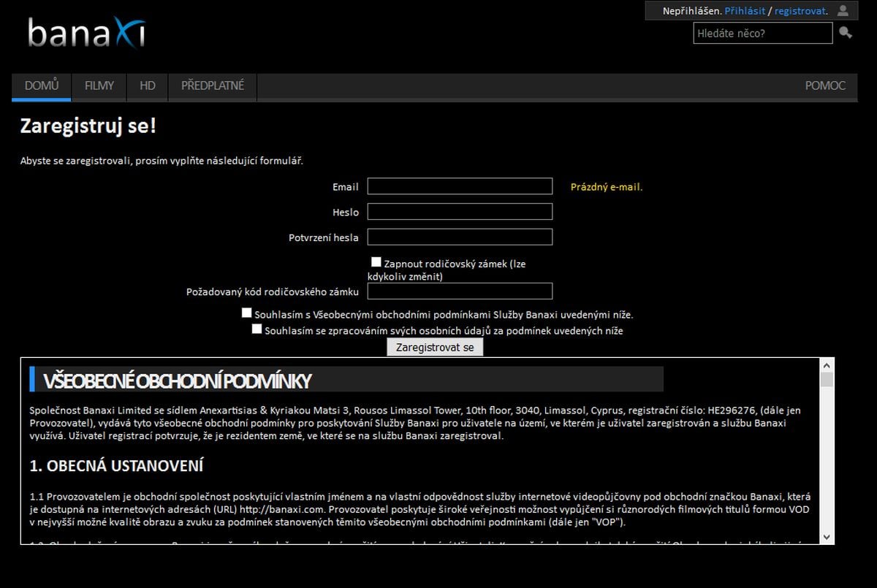This screenshot has width=877, height=588.
Task: Click the search magnifier icon
Action: (x=846, y=33)
